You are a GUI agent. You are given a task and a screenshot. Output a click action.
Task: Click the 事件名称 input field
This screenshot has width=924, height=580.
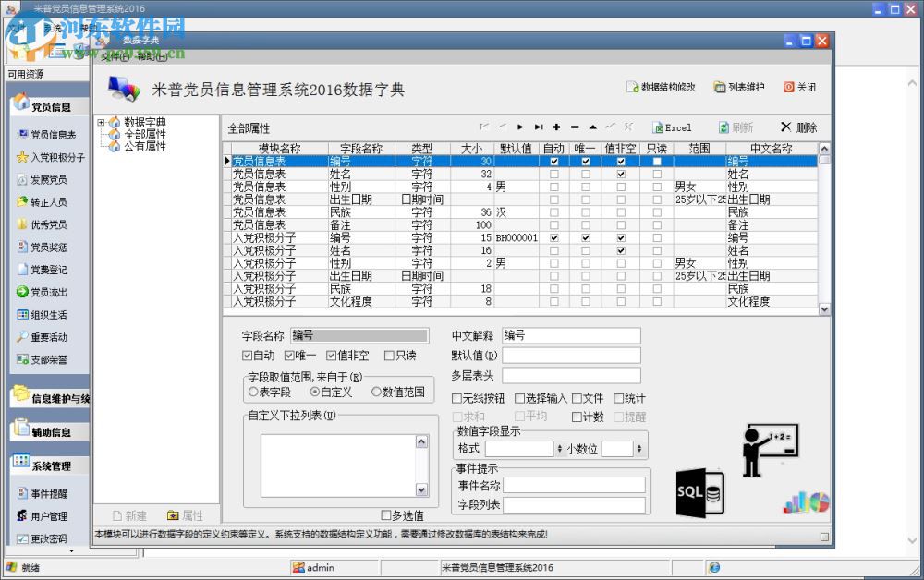pyautogui.click(x=574, y=485)
